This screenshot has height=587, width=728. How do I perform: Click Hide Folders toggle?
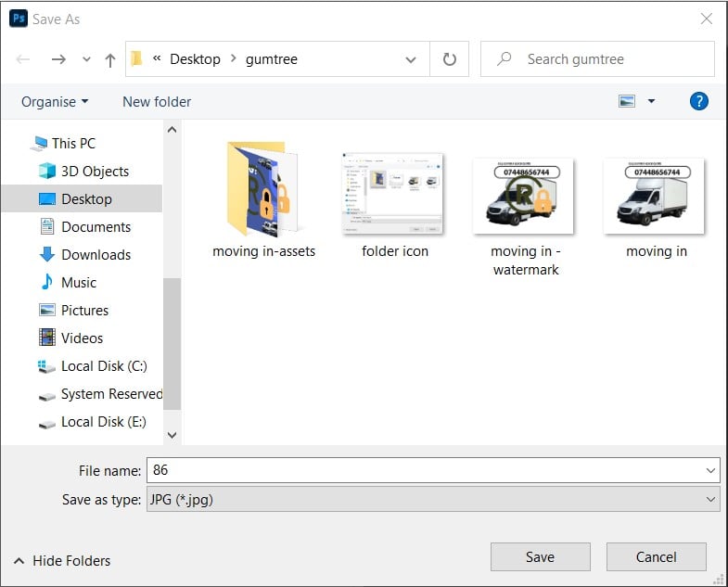click(x=62, y=560)
